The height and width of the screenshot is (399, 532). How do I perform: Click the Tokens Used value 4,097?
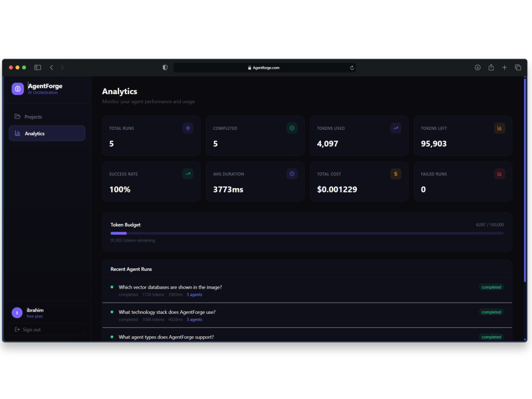[x=327, y=144]
